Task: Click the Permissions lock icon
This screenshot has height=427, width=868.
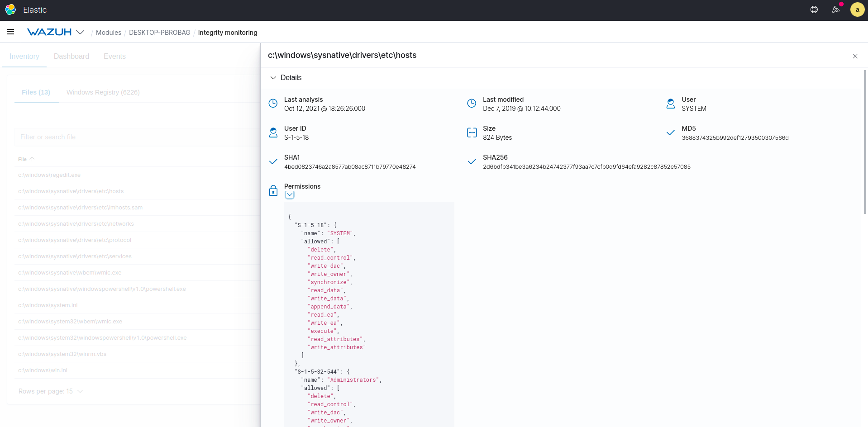Action: [273, 190]
